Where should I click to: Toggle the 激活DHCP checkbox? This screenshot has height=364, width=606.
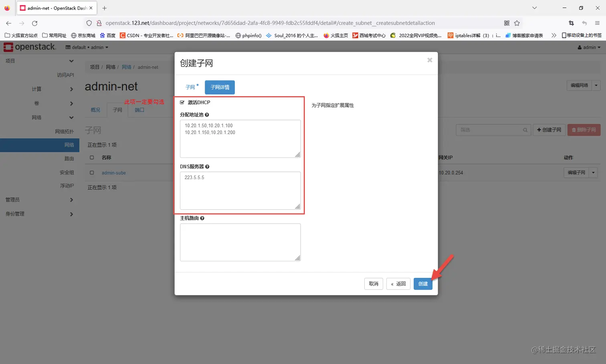click(x=182, y=103)
